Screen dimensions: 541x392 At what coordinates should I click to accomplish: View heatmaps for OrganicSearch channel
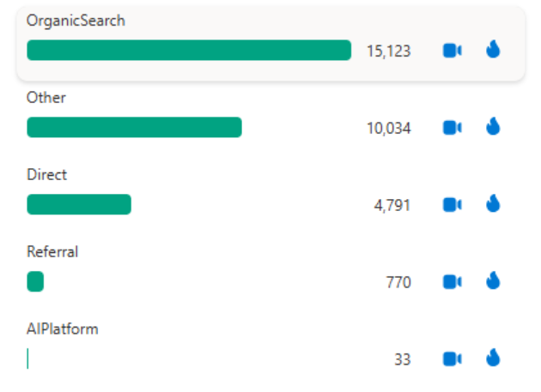pyautogui.click(x=493, y=49)
